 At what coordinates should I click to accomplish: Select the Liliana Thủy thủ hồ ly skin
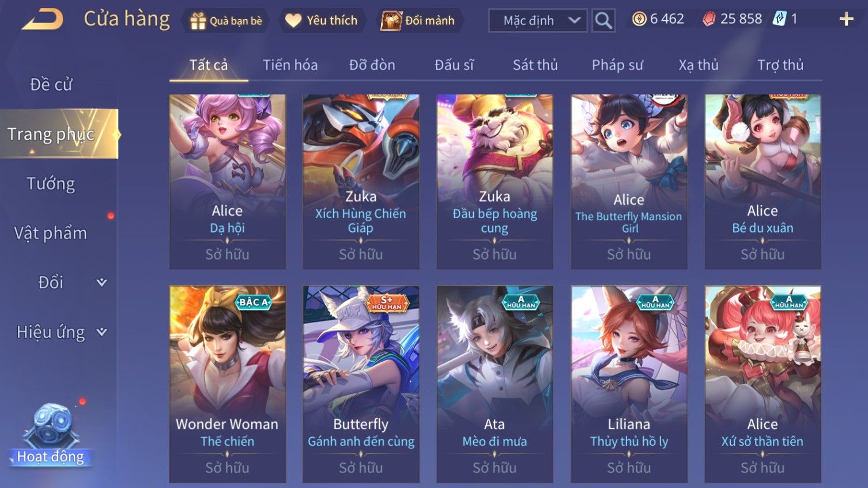click(629, 384)
